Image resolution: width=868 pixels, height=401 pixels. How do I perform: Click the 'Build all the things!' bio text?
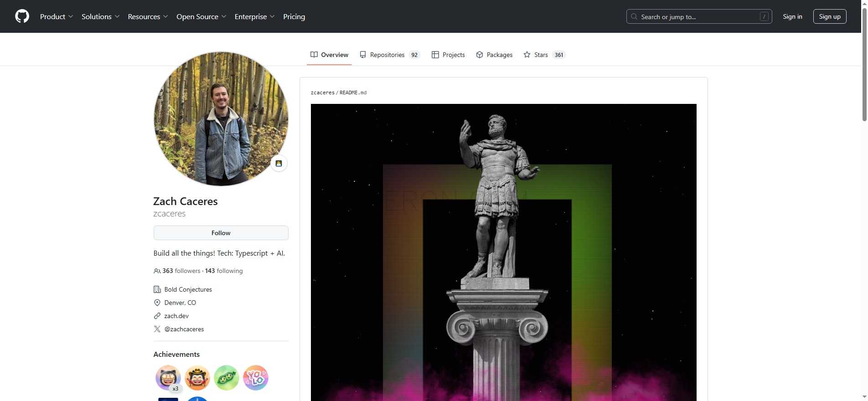(x=219, y=253)
